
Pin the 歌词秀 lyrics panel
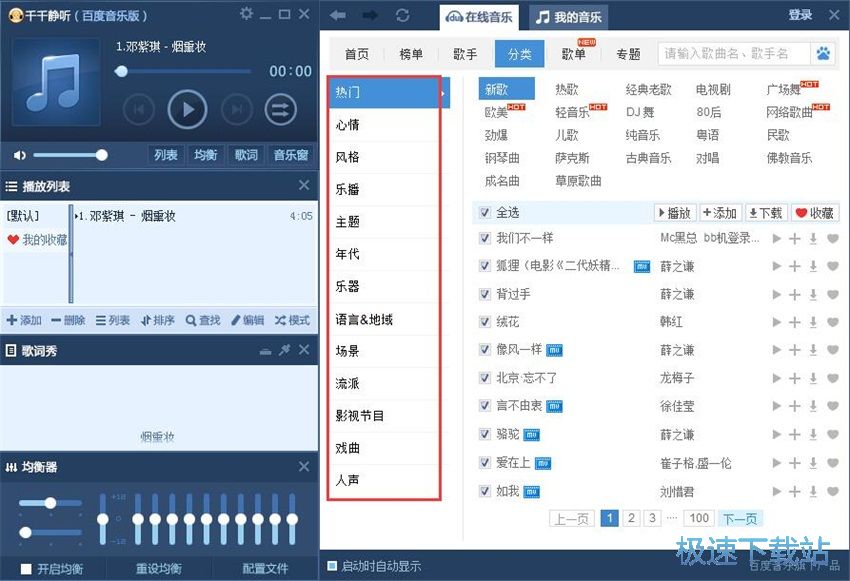click(x=285, y=350)
